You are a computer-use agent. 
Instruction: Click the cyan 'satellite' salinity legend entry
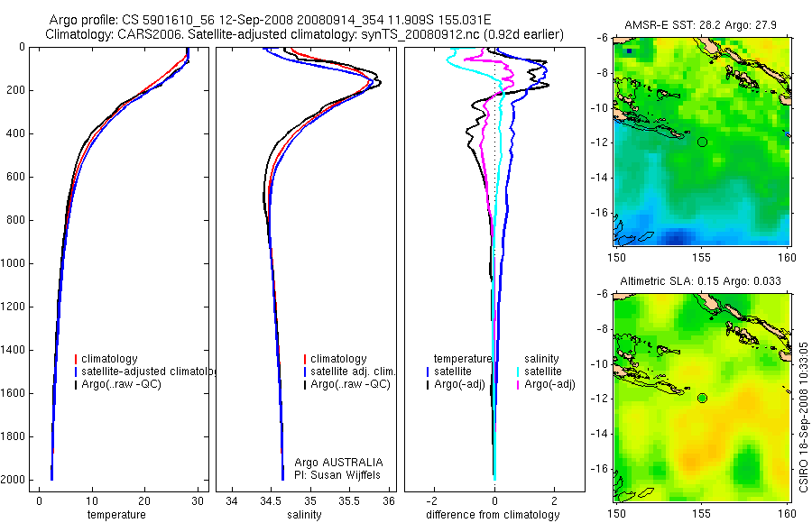point(540,372)
